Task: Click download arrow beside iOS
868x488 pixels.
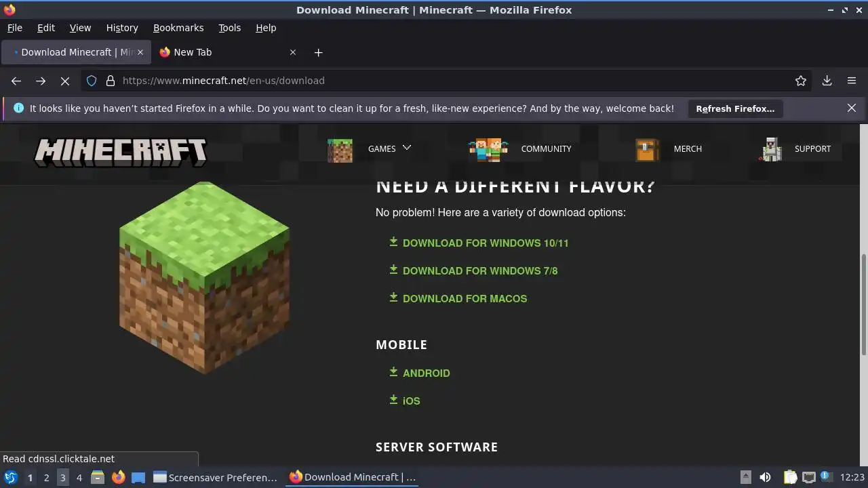Action: 393,400
